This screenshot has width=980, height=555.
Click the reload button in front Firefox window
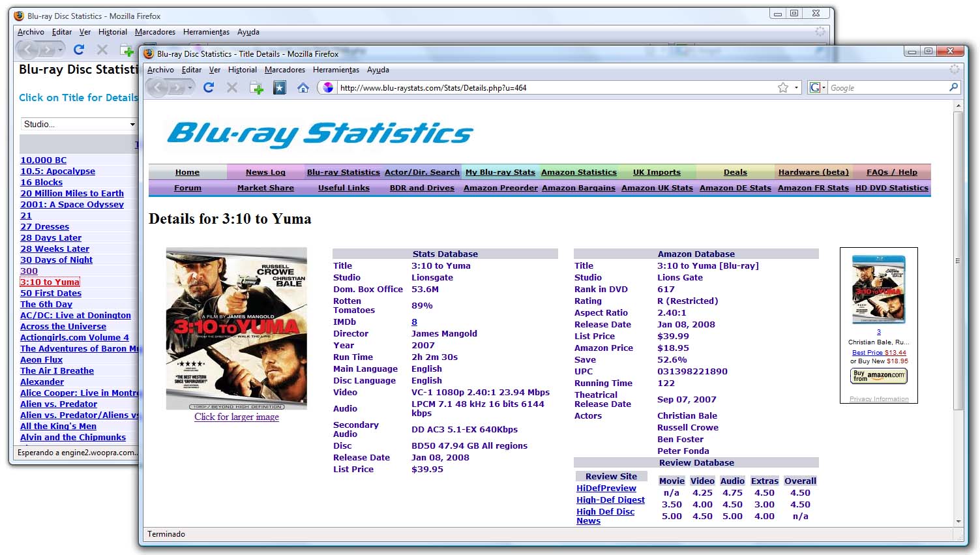209,87
